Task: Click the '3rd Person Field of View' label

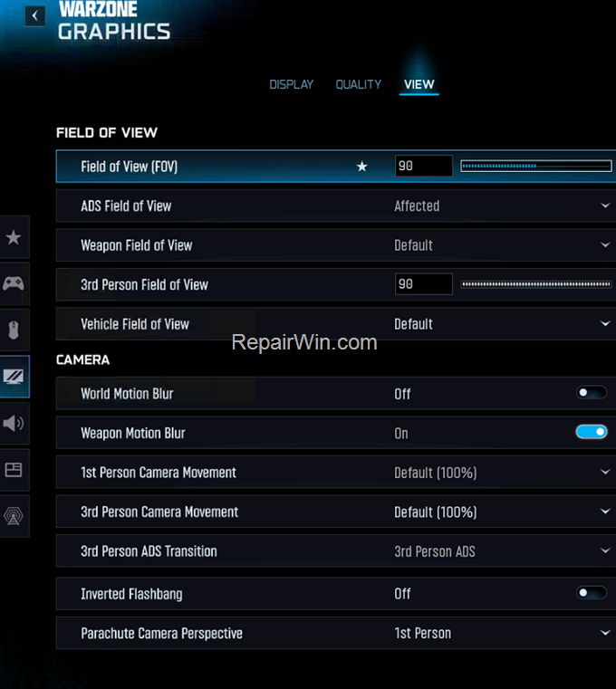Action: pos(144,284)
